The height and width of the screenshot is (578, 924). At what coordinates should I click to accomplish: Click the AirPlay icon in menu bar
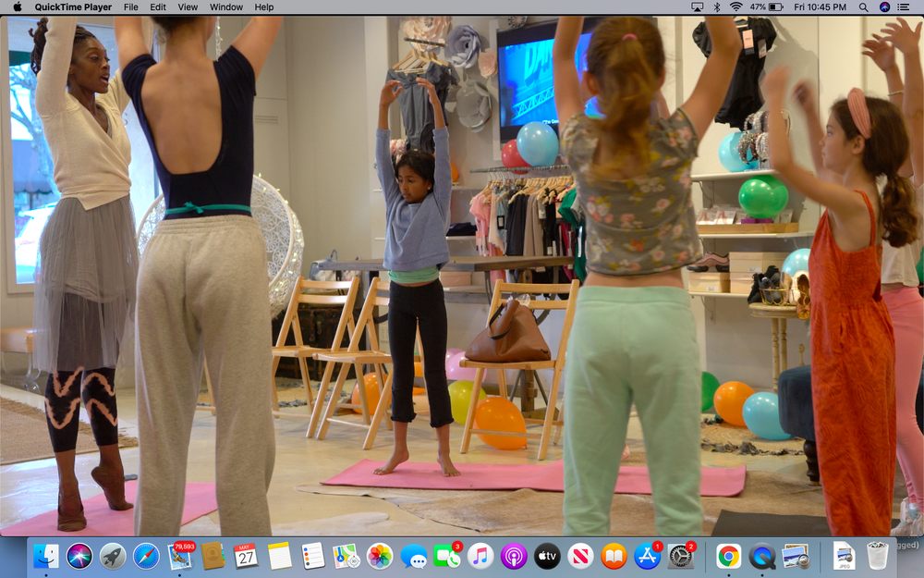697,7
